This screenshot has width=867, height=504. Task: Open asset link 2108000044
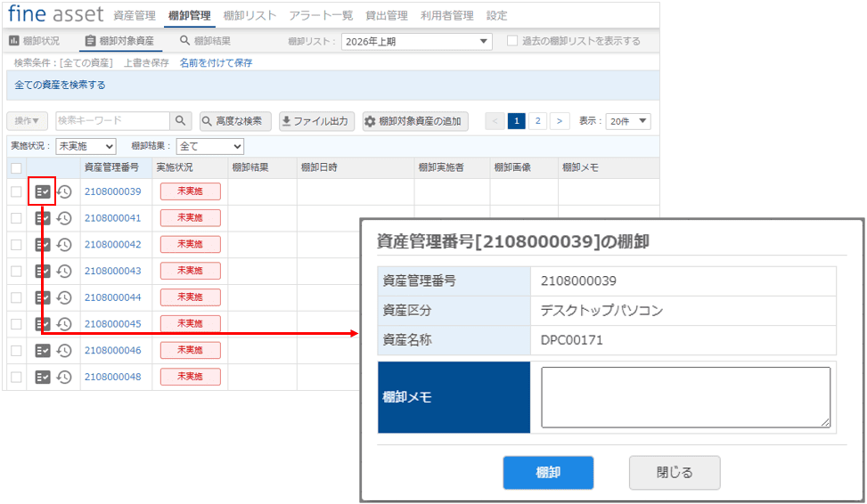pos(113,298)
